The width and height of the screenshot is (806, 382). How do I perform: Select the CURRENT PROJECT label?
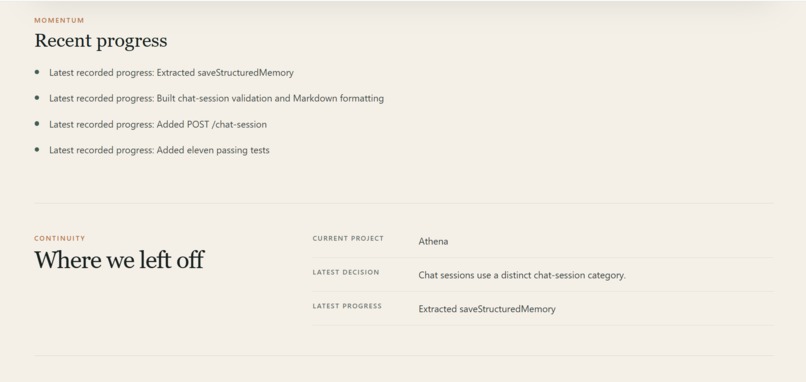click(348, 239)
